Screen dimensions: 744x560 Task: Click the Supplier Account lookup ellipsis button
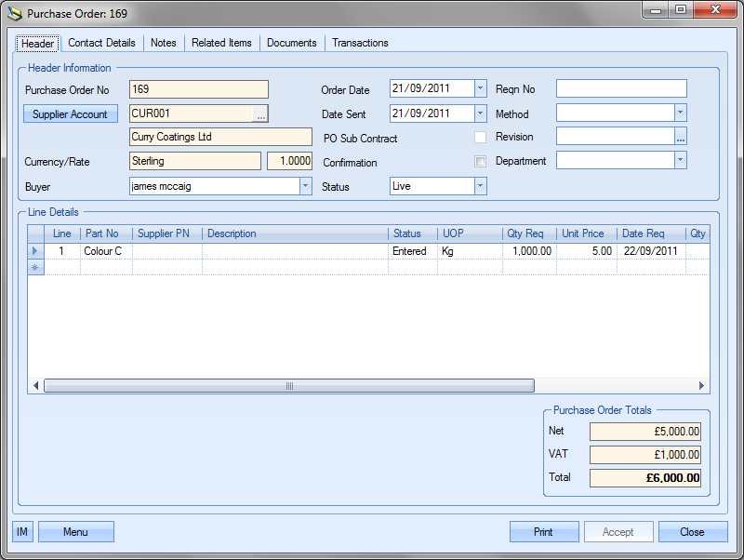260,113
